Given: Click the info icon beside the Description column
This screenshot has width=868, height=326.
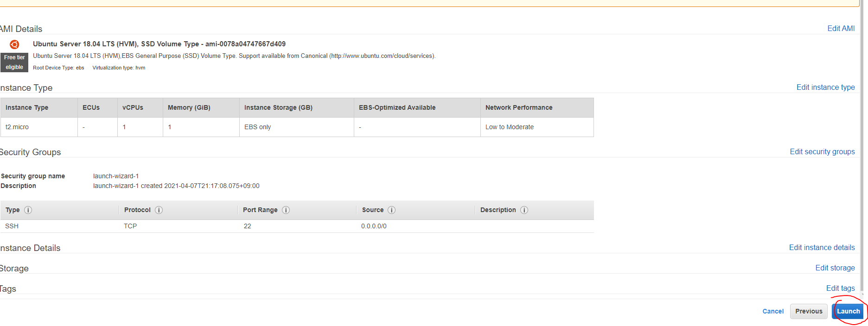Looking at the screenshot, I should click(524, 210).
